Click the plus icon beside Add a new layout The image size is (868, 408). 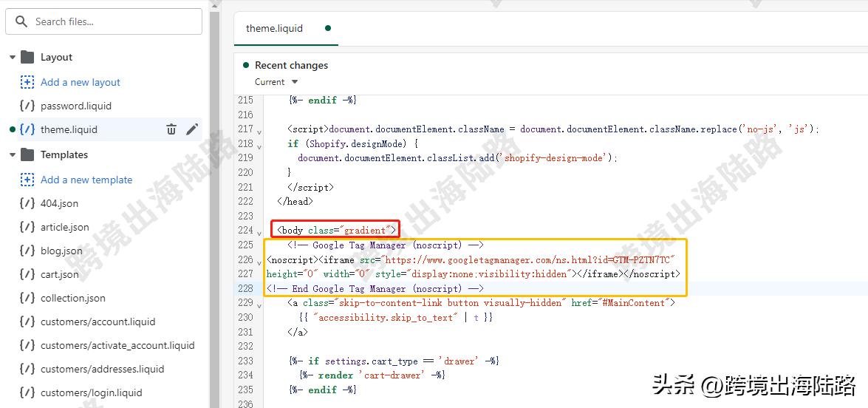point(27,82)
